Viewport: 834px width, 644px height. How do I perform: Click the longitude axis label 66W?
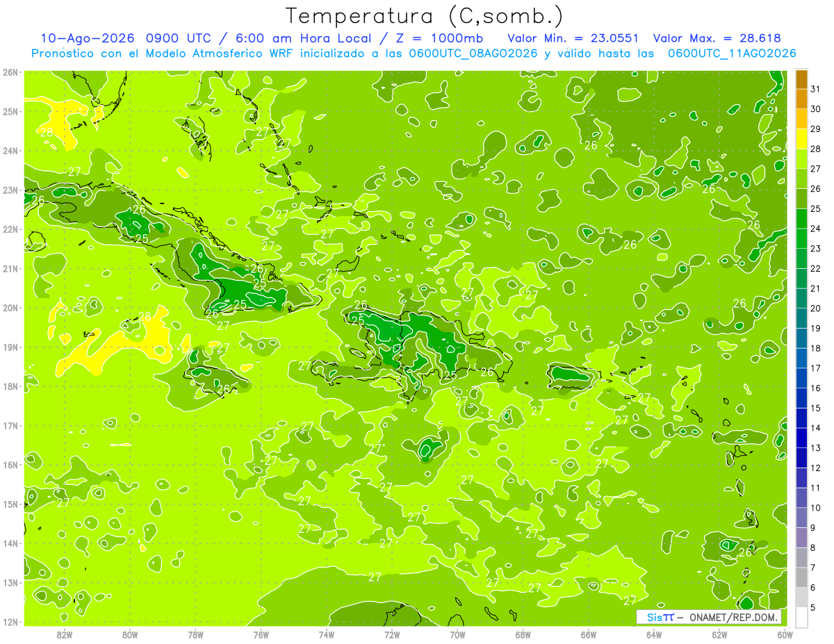[589, 634]
